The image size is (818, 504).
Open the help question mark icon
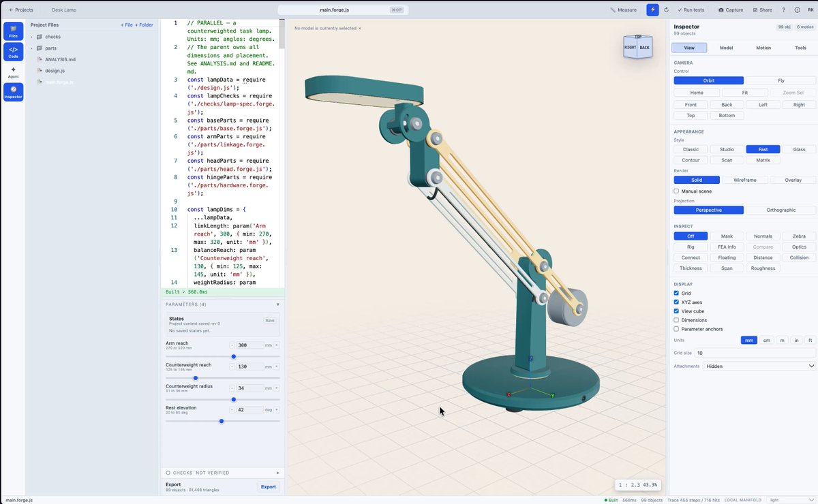pyautogui.click(x=783, y=10)
